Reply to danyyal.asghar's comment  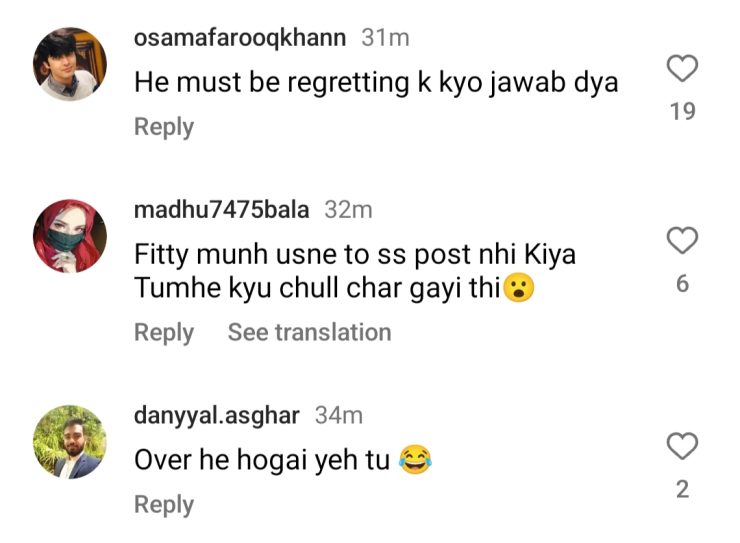tap(164, 505)
